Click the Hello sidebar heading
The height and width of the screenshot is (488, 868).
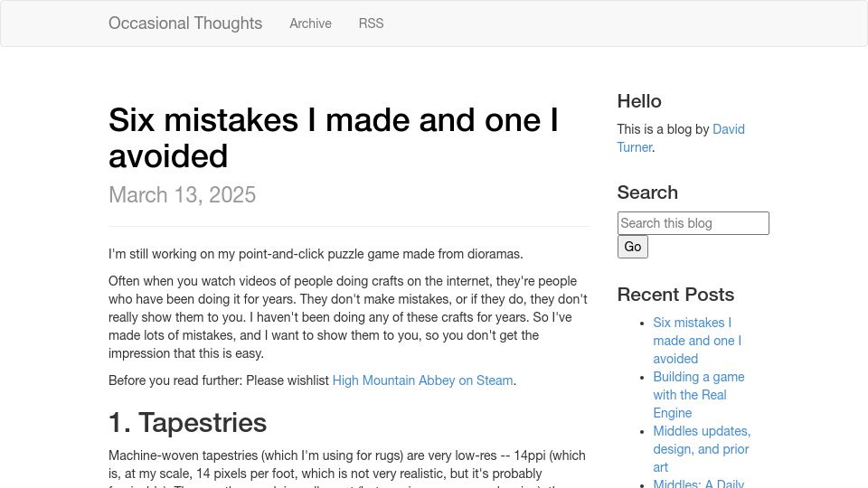639,101
